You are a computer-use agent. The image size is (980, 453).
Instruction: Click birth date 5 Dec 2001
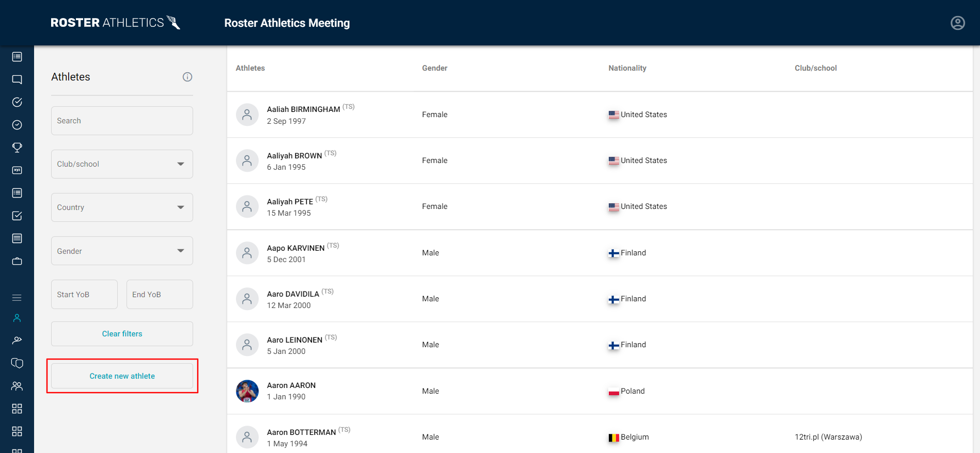(x=286, y=260)
